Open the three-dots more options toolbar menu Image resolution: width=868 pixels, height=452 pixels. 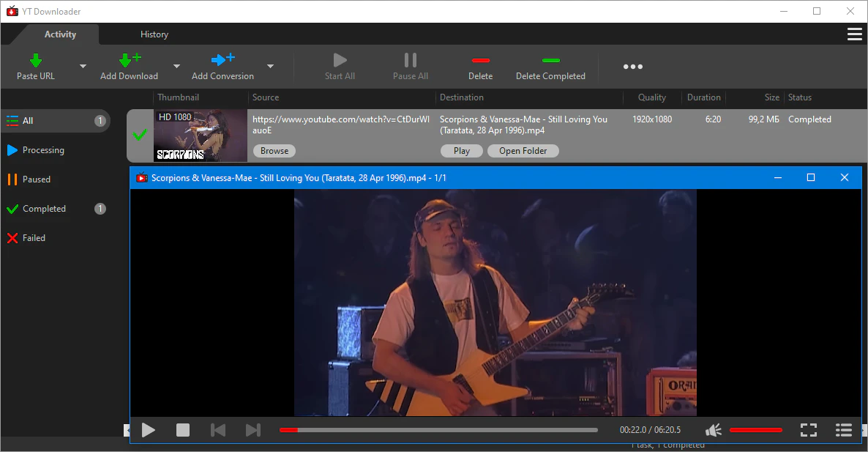[x=633, y=67]
